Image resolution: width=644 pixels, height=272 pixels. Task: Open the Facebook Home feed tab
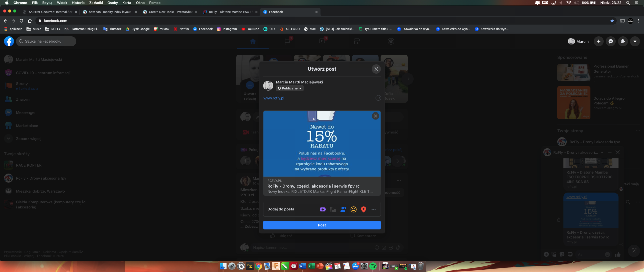click(x=253, y=41)
